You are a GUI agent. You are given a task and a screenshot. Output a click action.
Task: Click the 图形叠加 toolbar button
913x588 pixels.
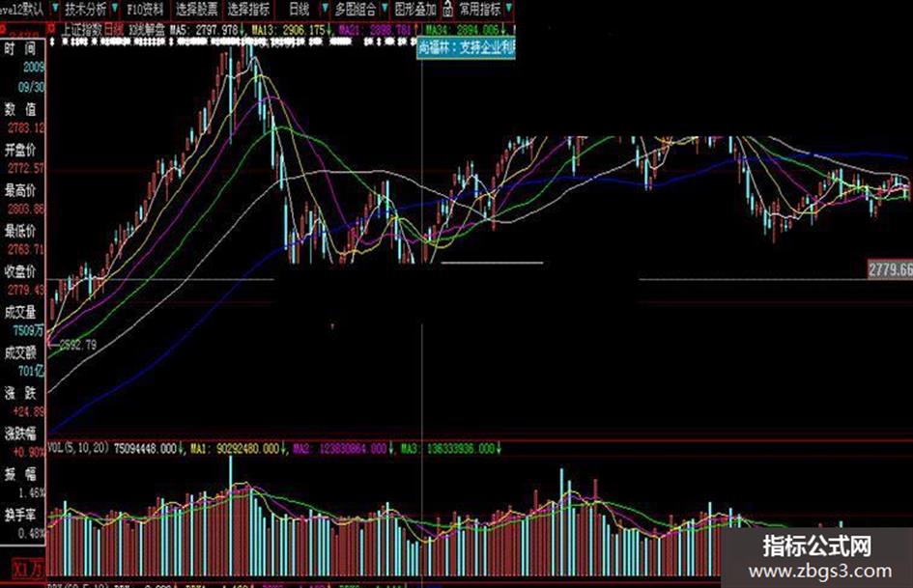click(x=415, y=9)
